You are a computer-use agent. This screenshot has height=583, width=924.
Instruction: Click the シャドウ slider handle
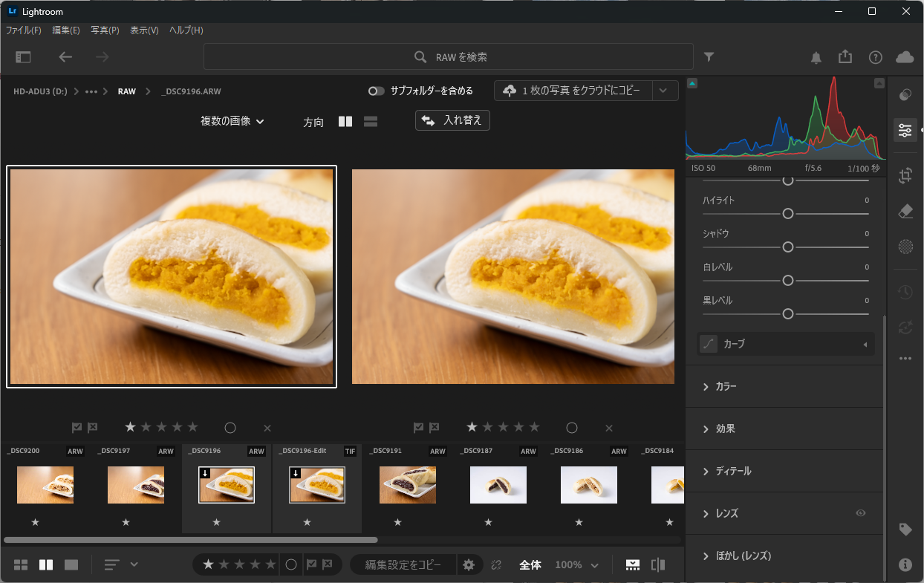788,247
